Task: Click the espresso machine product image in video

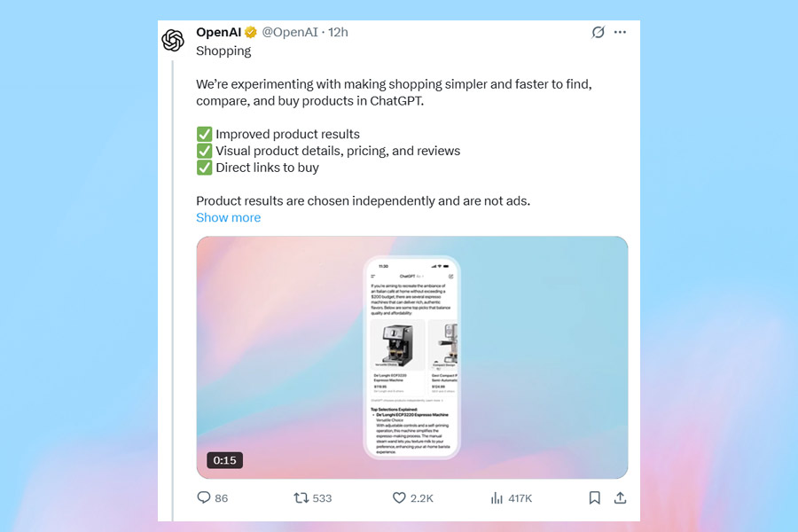Action: click(397, 345)
